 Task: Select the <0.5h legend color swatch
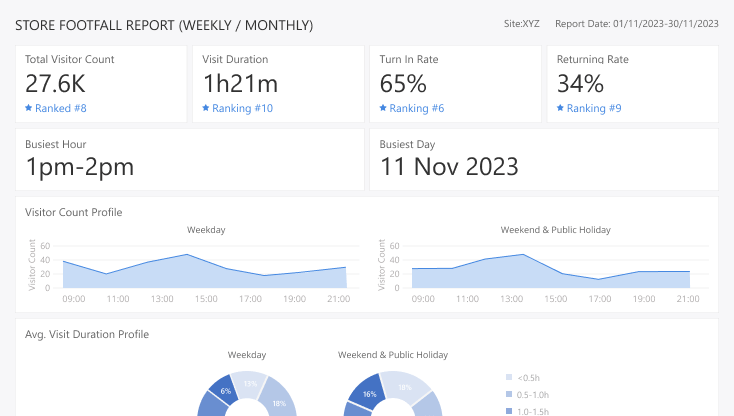(x=509, y=377)
